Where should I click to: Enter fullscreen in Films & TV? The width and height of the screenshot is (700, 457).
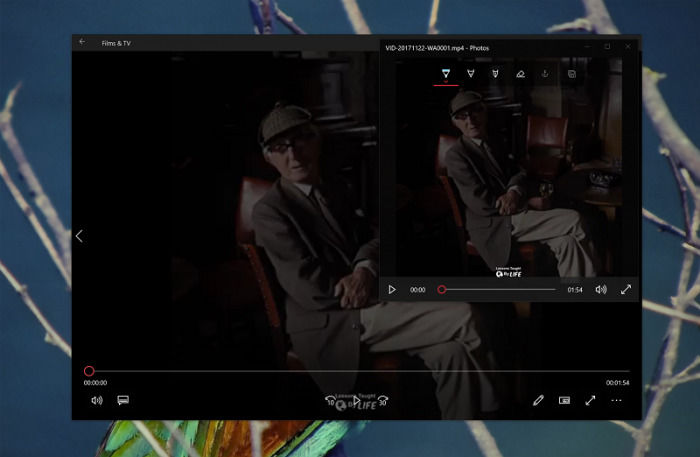pos(590,400)
